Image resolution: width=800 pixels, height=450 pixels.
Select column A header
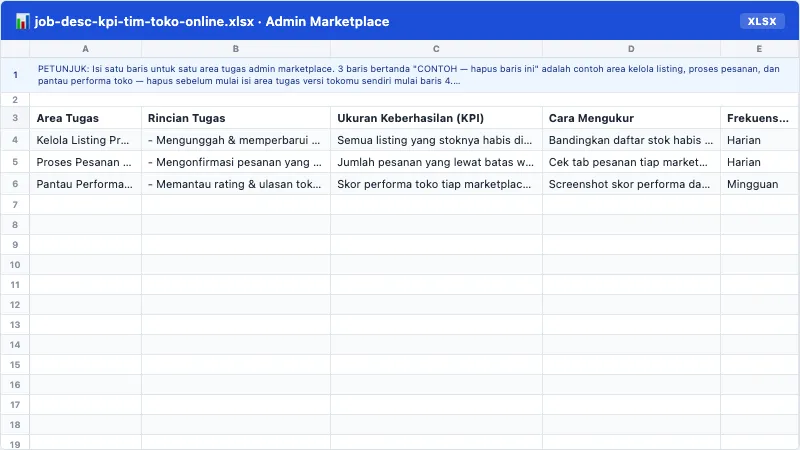[x=86, y=49]
